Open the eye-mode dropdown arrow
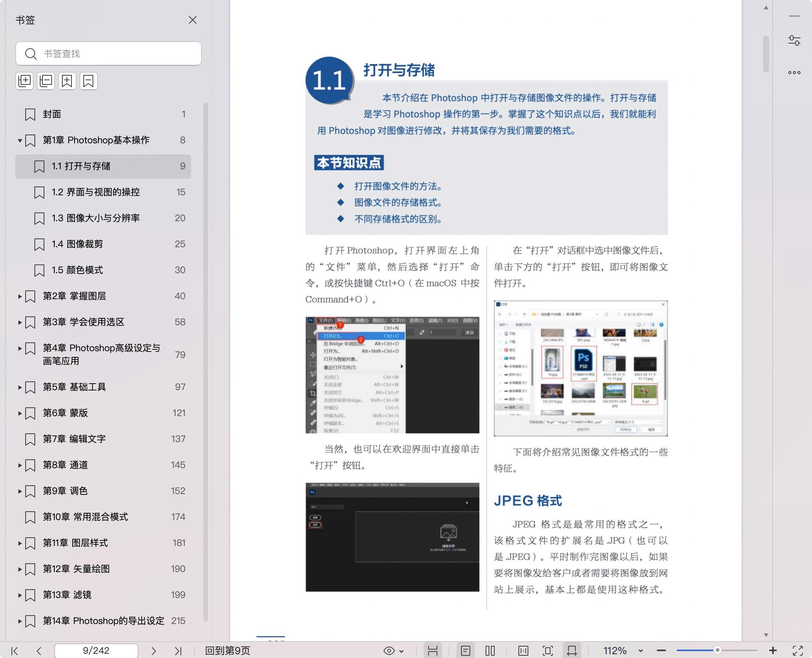 coord(401,651)
